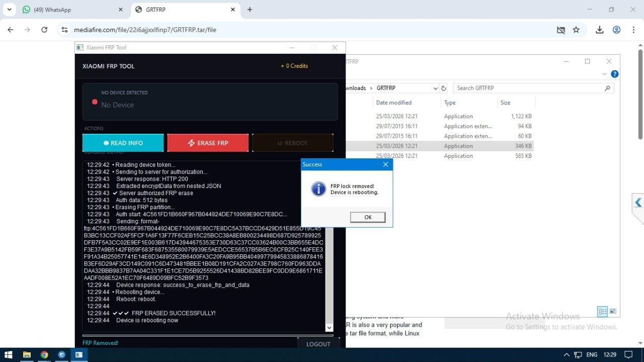Close the GRTFRP browser tab

(x=233, y=10)
